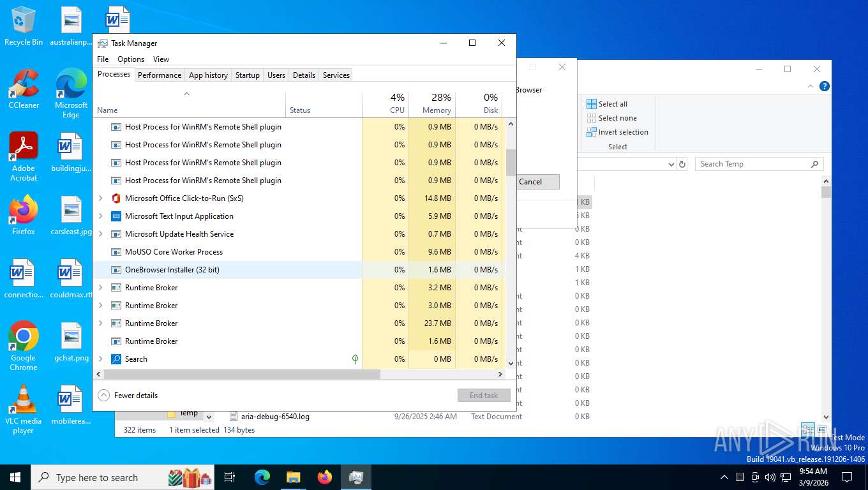The height and width of the screenshot is (490, 868).
Task: Switch to Startup tab
Action: 248,75
